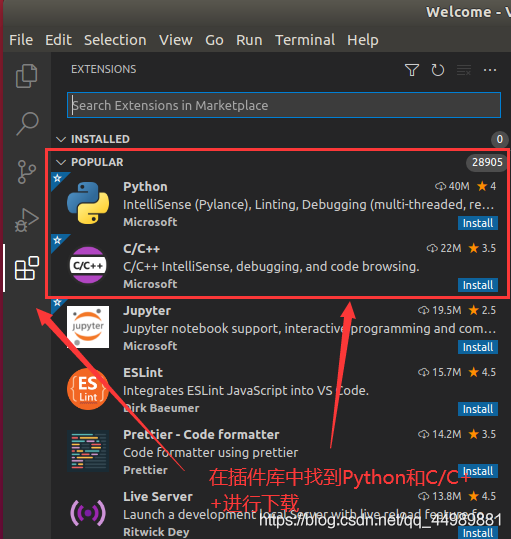Click the ESLint rating star
Viewport: 511px width, 539px height.
(474, 372)
